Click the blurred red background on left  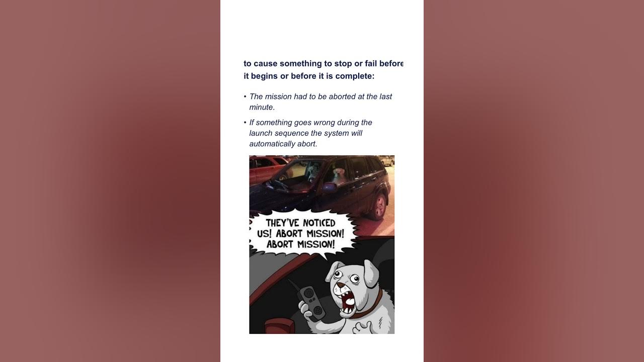click(110, 181)
